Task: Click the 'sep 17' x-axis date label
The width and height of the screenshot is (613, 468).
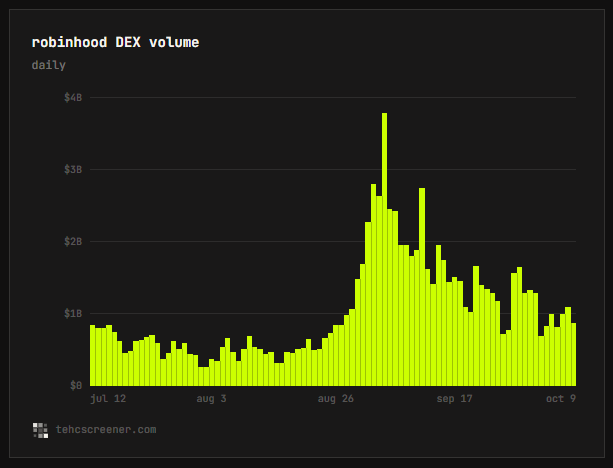Action: (x=454, y=399)
